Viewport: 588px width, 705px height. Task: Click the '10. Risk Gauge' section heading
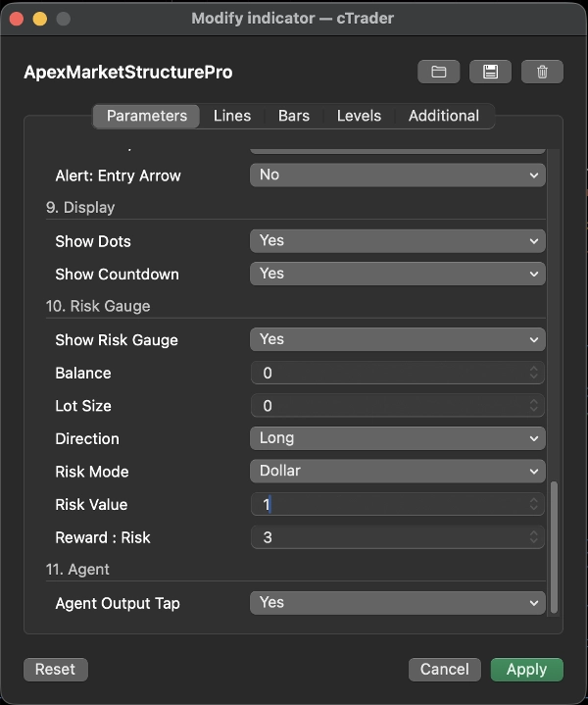tap(98, 306)
